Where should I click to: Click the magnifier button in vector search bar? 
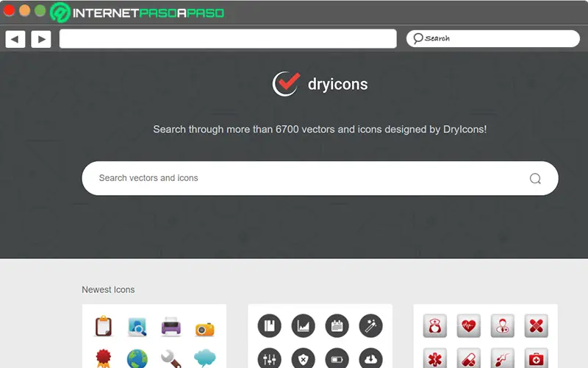[535, 178]
